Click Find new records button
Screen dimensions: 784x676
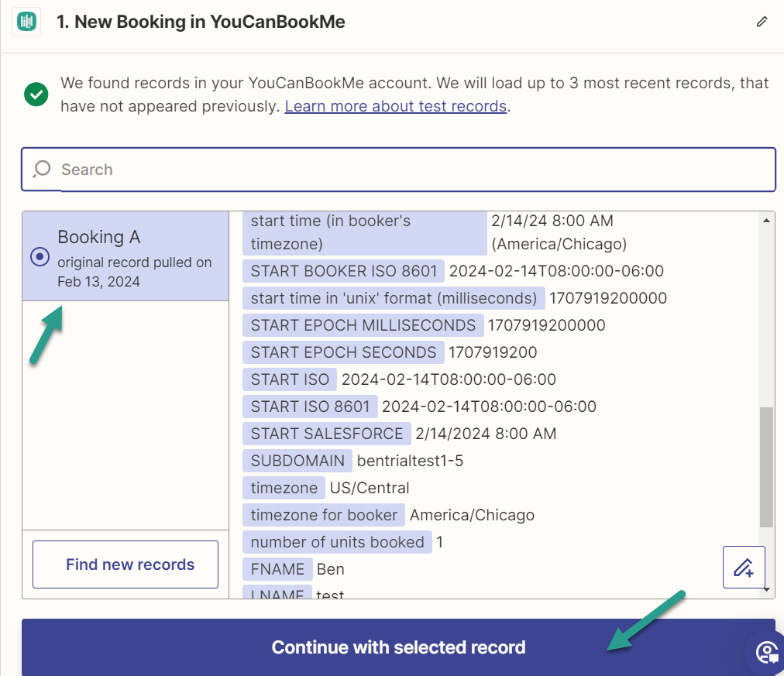(126, 564)
